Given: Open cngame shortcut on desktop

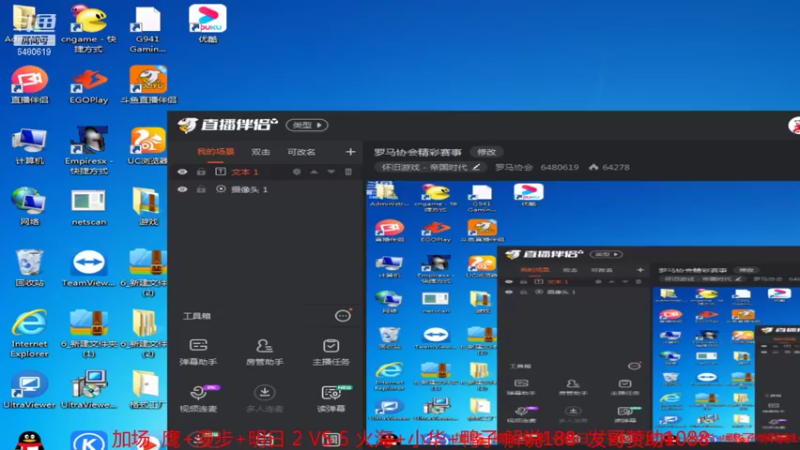Looking at the screenshot, I should point(89,29).
